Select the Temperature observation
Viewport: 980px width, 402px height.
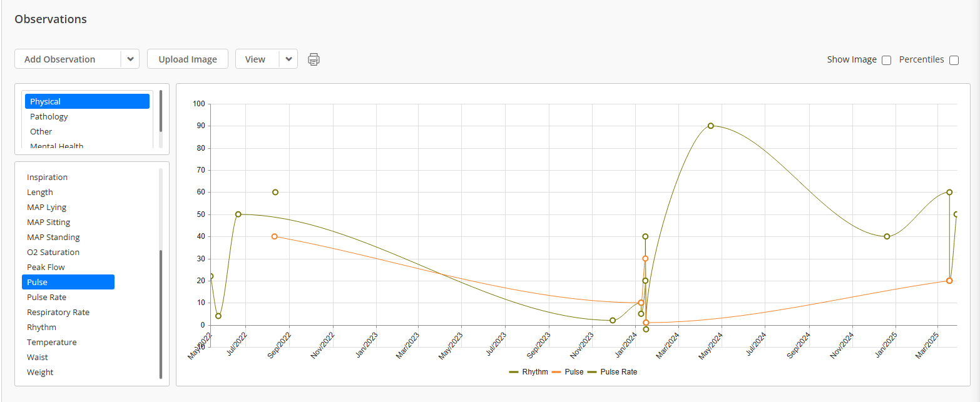coord(52,342)
